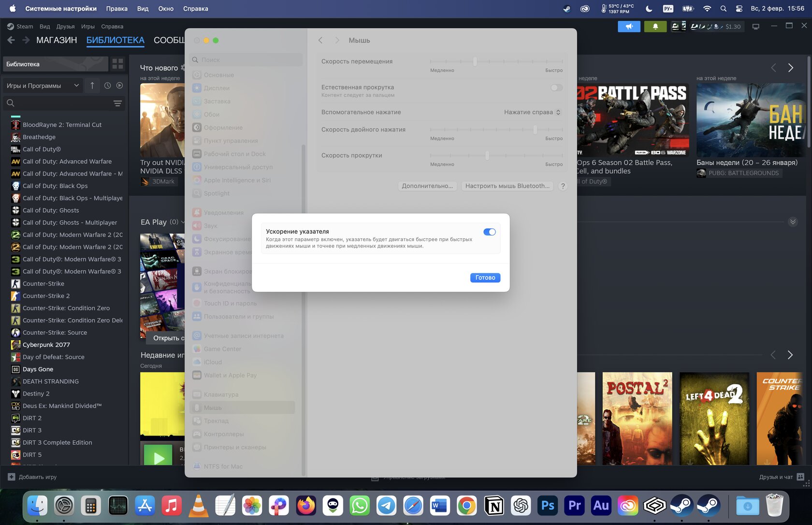Image resolution: width=812 pixels, height=525 pixels.
Task: Open the Друзья menu in Steam
Action: click(x=65, y=27)
